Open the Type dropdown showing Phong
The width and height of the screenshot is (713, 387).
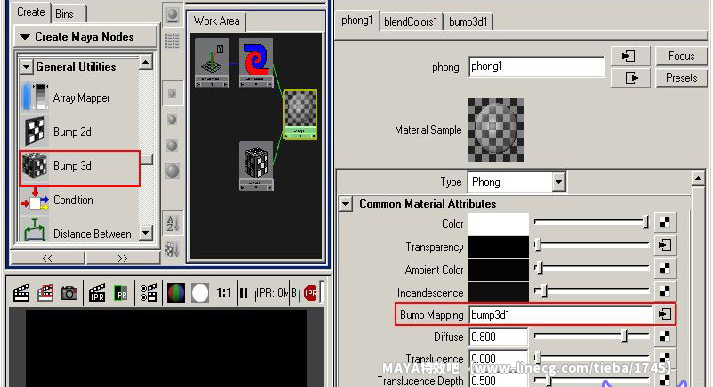click(x=517, y=182)
